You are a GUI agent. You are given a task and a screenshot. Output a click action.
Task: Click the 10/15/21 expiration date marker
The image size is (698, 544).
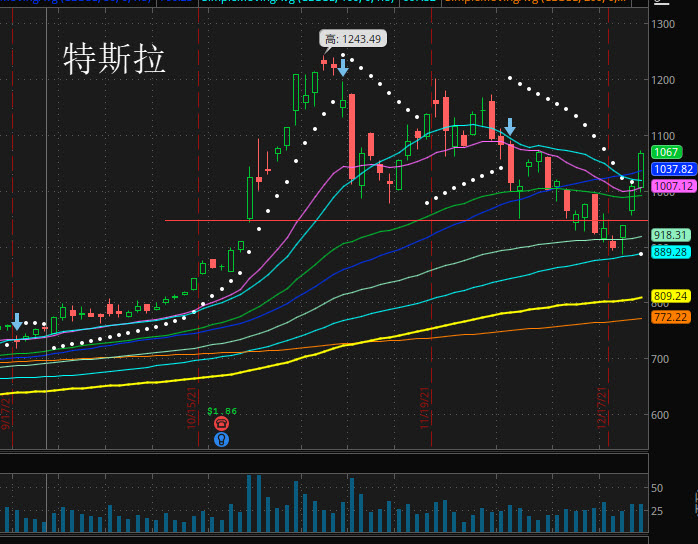[x=192, y=408]
